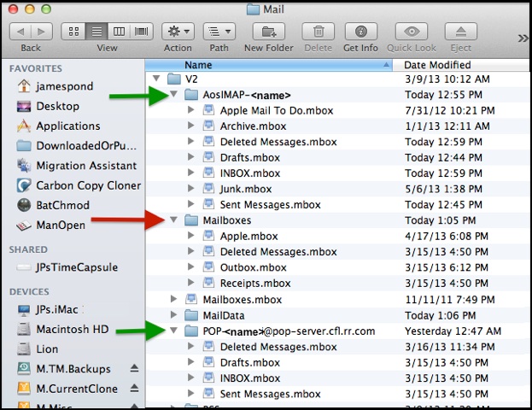Click the Get Info toolbar button
Viewport: 532px width, 410px height.
tap(360, 32)
